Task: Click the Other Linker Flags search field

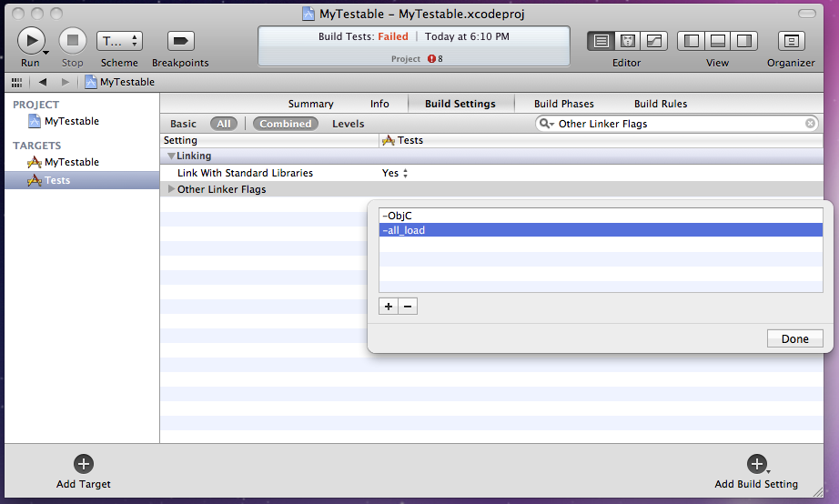Action: 677,124
